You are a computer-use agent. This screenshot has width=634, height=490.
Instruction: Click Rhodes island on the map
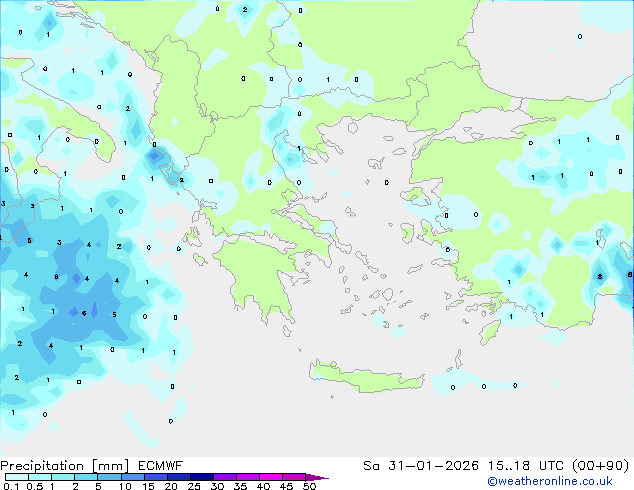click(490, 332)
